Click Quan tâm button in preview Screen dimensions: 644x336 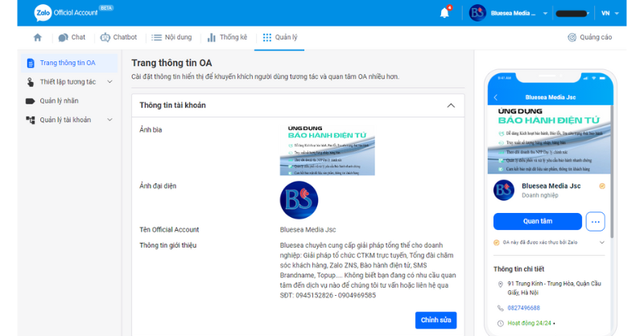coord(538,221)
